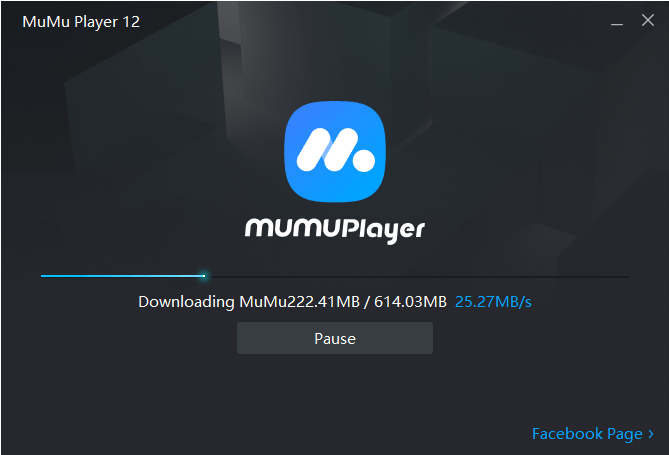This screenshot has height=455, width=669.
Task: Click the blue MuMu app logo
Action: (x=335, y=152)
